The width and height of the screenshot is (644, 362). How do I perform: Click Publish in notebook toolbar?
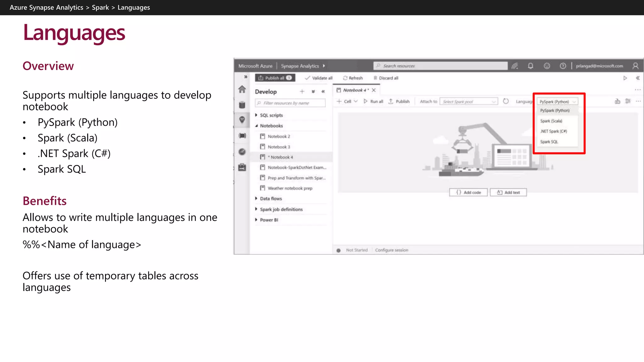click(399, 101)
